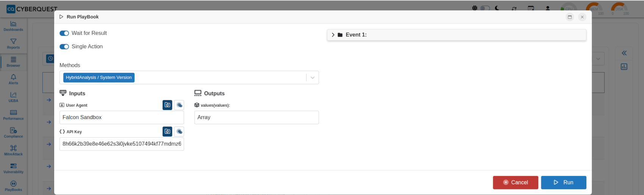Screen dimensions: 644x195
Task: Click camera icon beside API Key
Action: 167,132
